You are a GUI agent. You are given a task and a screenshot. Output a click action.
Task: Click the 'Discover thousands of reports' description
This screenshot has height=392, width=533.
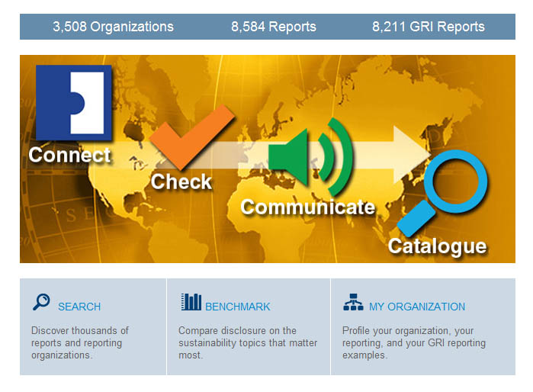click(80, 342)
